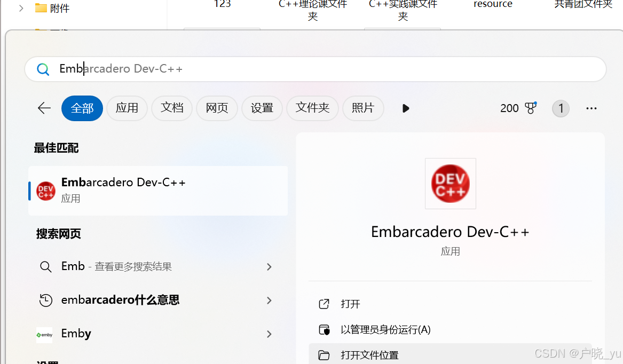This screenshot has width=623, height=364.
Task: Switch to the 文件夹 filter tab
Action: 312,108
